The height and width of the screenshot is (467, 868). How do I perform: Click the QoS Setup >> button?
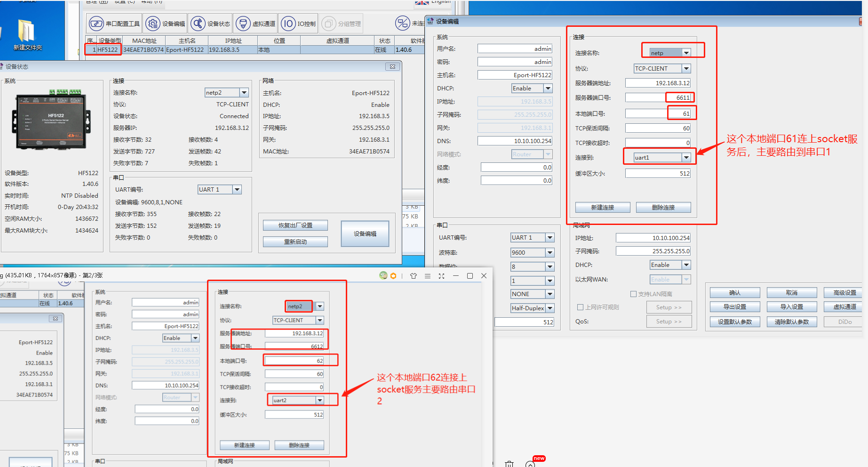click(x=669, y=322)
